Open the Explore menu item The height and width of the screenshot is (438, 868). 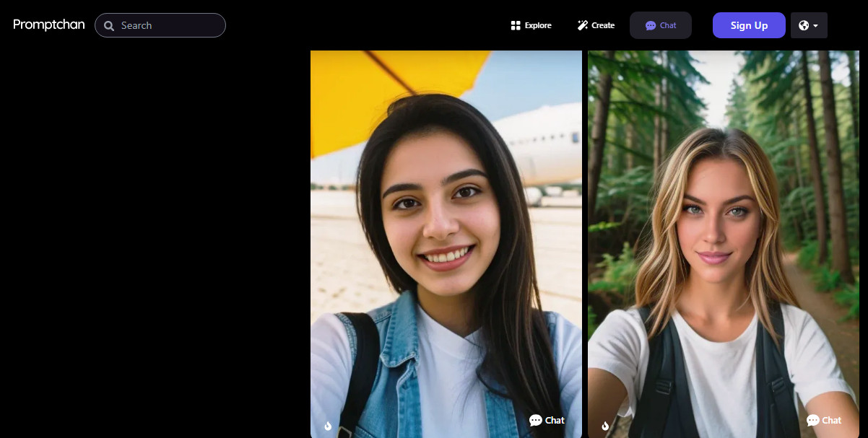coord(531,25)
